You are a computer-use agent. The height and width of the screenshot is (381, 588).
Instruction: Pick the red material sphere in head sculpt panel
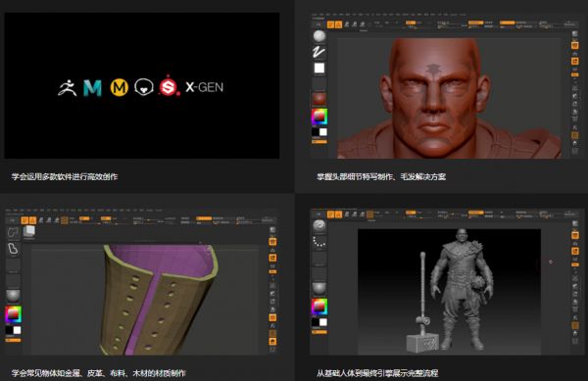pyautogui.click(x=319, y=99)
